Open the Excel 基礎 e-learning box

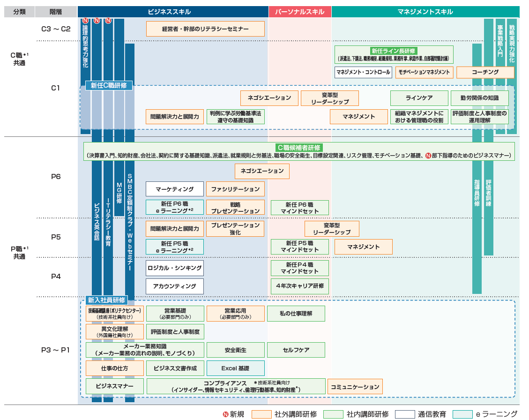[235, 368]
